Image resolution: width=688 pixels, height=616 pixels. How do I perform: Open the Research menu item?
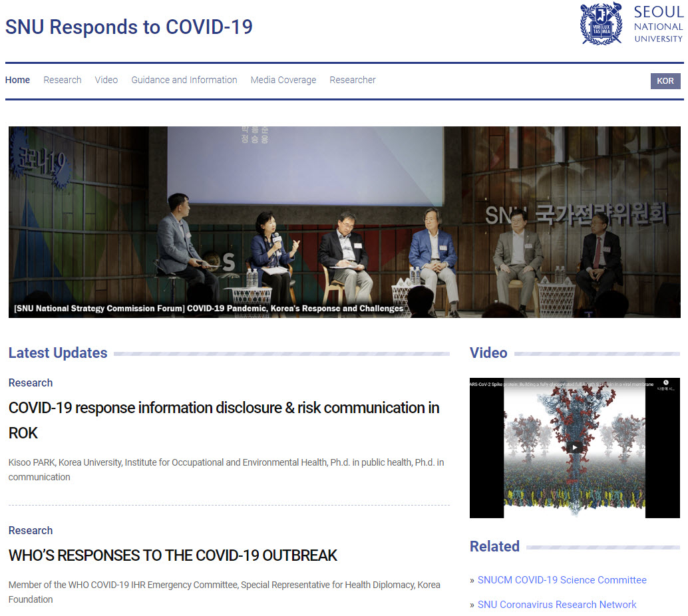tap(63, 80)
